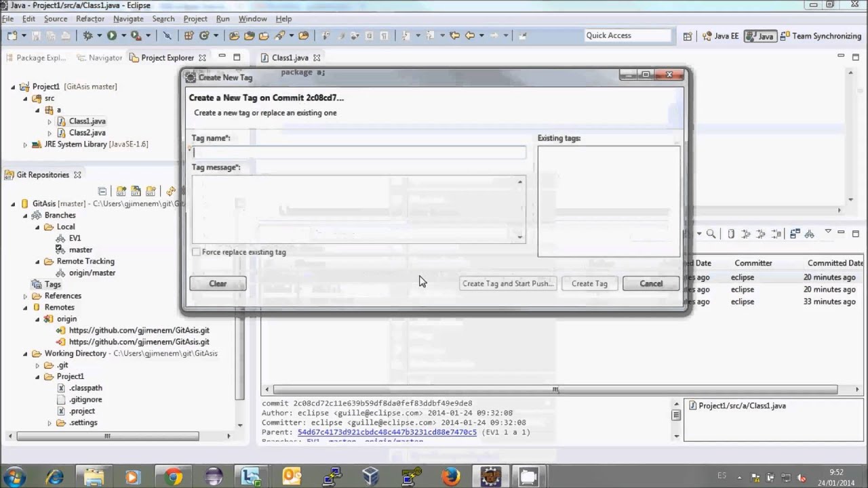
Task: Open the New Java Package toolbar icon
Action: [x=189, y=36]
